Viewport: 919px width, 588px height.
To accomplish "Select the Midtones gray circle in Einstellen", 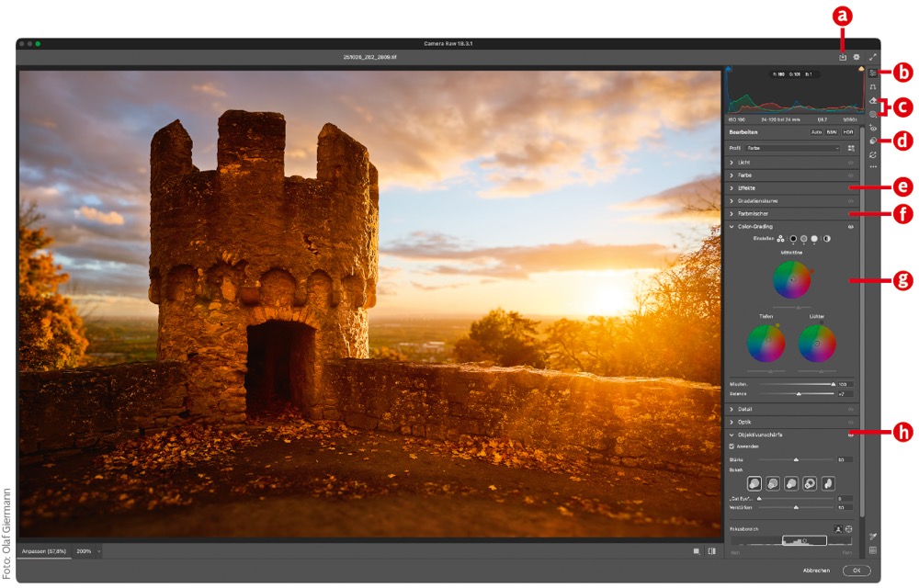I will point(803,239).
